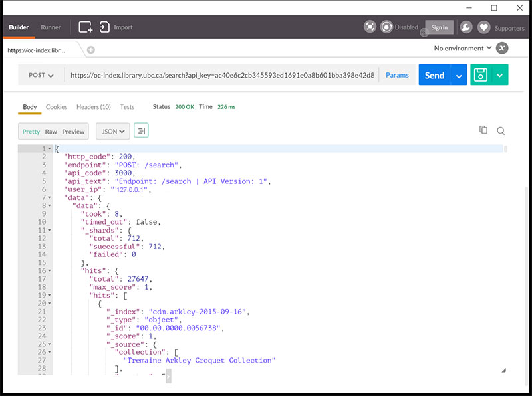Select the Raw view
The height and width of the screenshot is (396, 532).
51,132
